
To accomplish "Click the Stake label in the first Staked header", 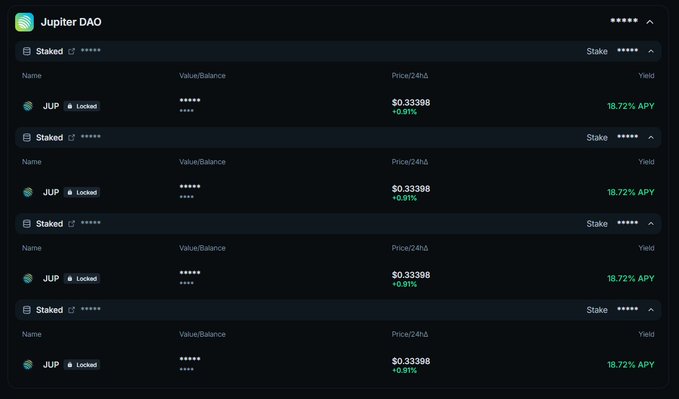I will pyautogui.click(x=597, y=51).
